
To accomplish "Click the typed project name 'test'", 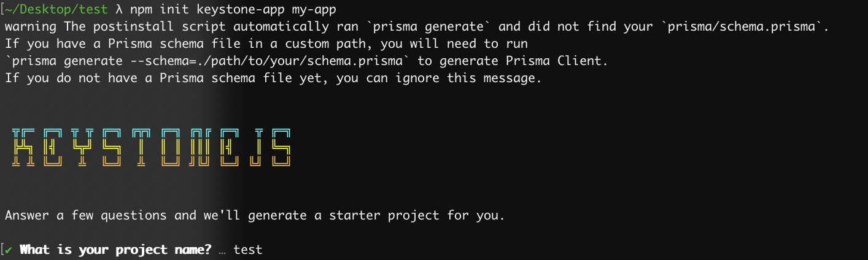I will coord(247,250).
